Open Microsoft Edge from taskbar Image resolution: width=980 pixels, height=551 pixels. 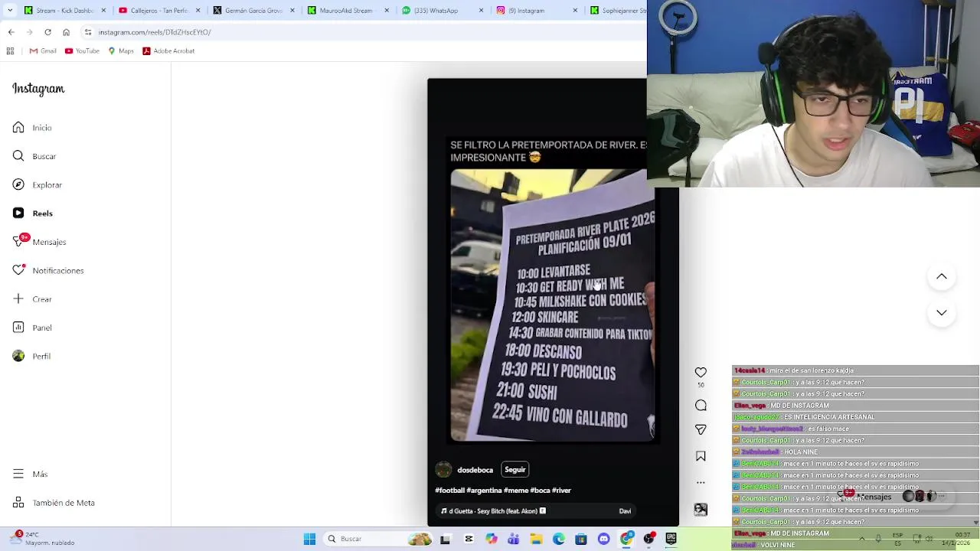coord(559,539)
